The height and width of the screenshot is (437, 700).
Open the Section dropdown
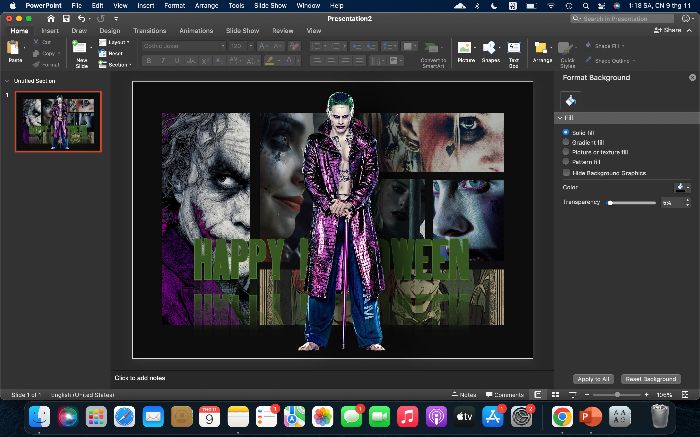pyautogui.click(x=115, y=65)
